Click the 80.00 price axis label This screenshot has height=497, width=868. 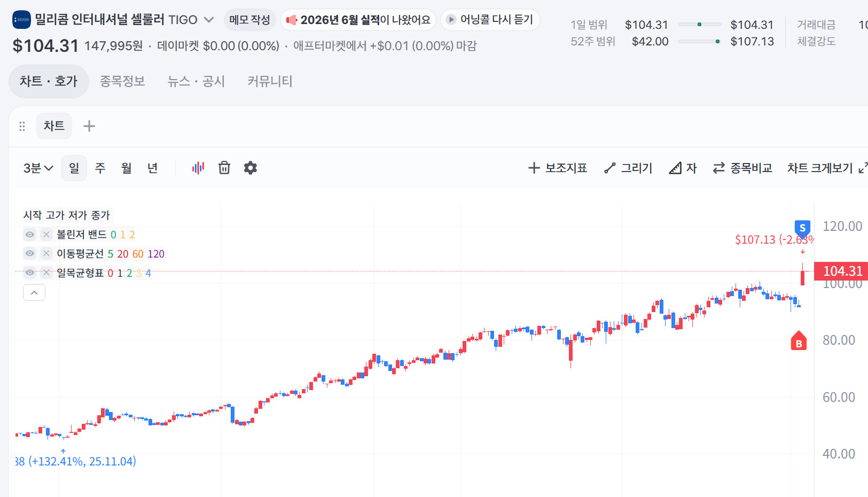coord(839,340)
